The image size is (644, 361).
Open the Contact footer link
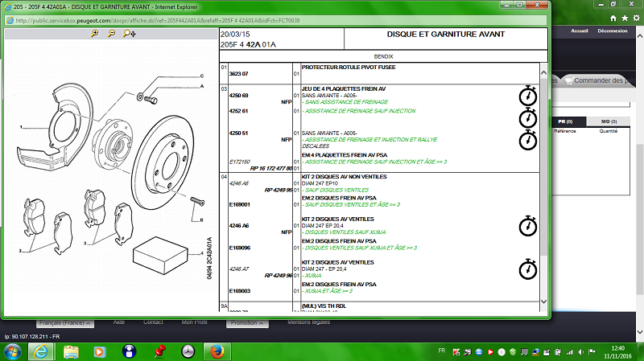click(x=153, y=322)
